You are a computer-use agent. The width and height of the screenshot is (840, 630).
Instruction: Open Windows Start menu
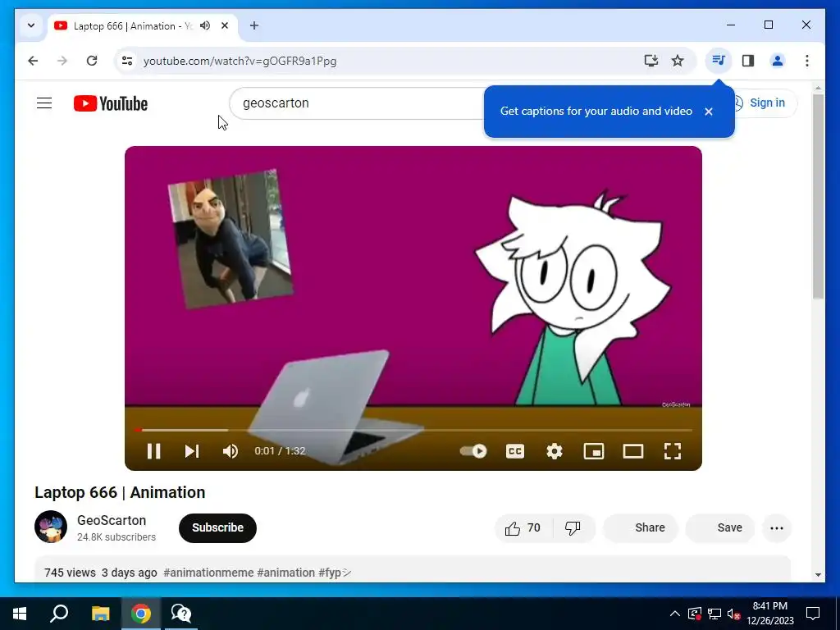[20, 614]
